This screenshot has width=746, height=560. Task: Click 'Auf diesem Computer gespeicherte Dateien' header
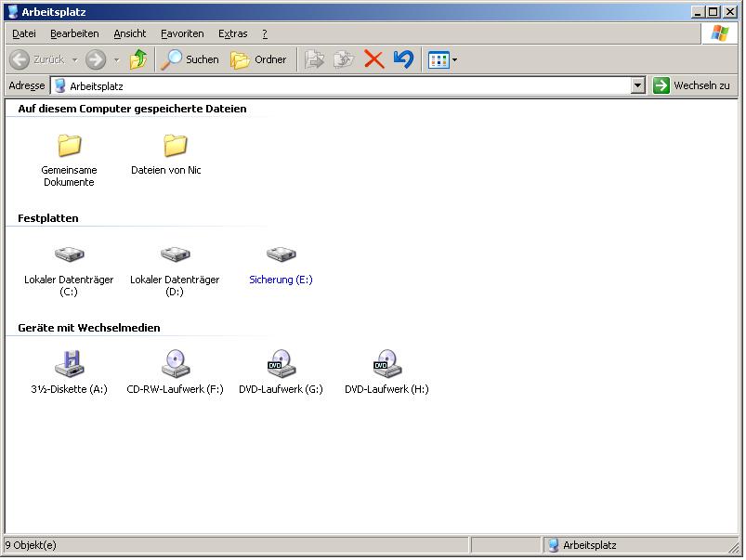click(x=132, y=109)
